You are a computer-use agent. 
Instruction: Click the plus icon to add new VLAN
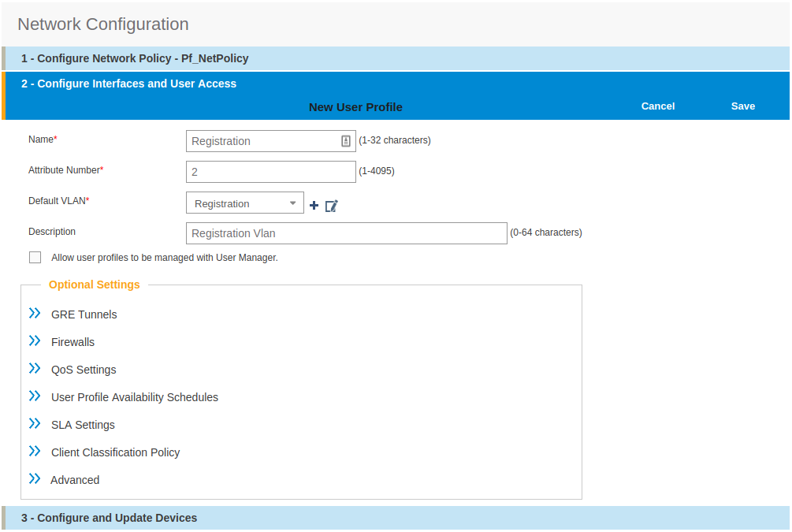coord(314,204)
